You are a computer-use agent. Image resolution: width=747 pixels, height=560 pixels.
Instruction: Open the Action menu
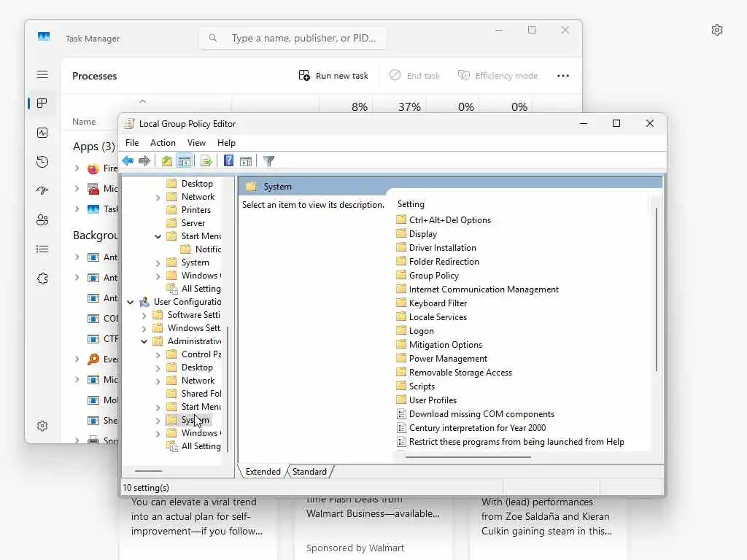(163, 143)
